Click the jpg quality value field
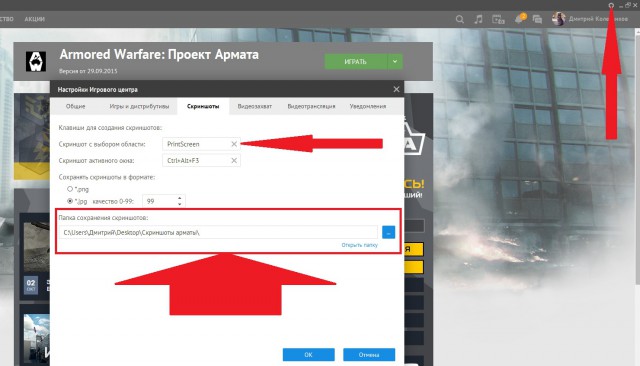Image resolution: width=640 pixels, height=366 pixels. [x=159, y=201]
